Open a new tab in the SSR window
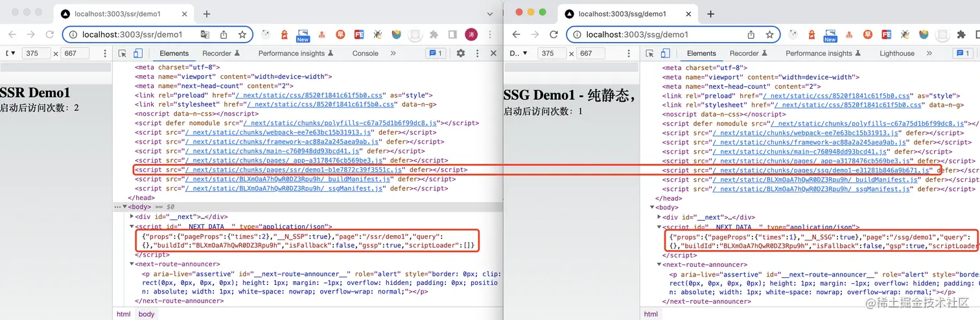The width and height of the screenshot is (980, 320). [x=207, y=14]
